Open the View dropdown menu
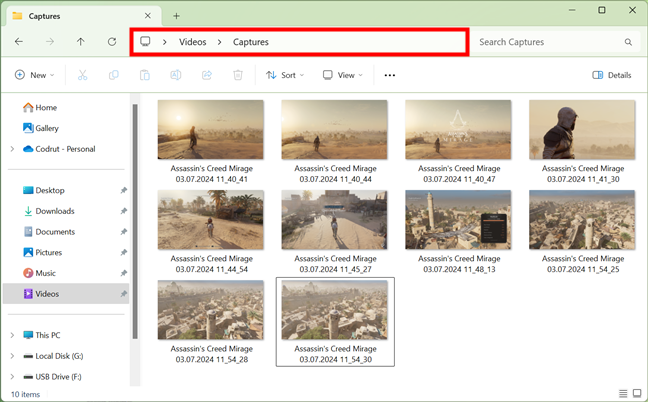 point(343,75)
